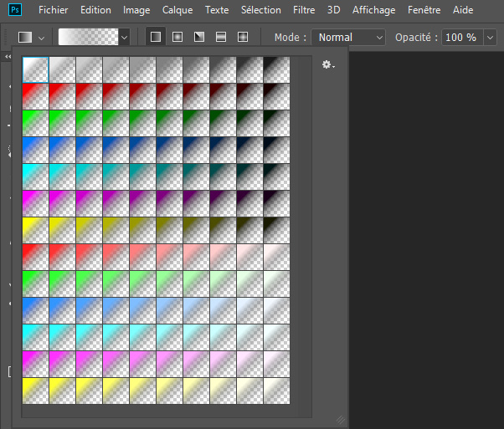504x429 pixels.
Task: Click the Photoshop Ps logo icon
Action: coord(14,10)
